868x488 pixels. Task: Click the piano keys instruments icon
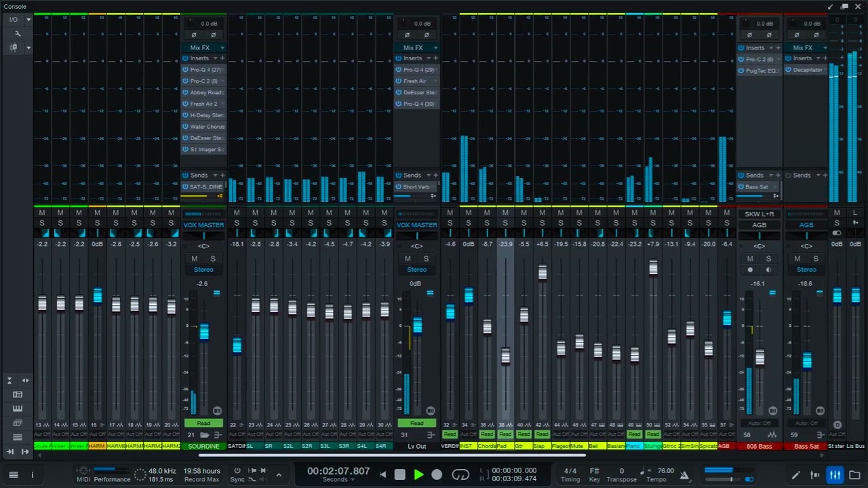tap(18, 409)
